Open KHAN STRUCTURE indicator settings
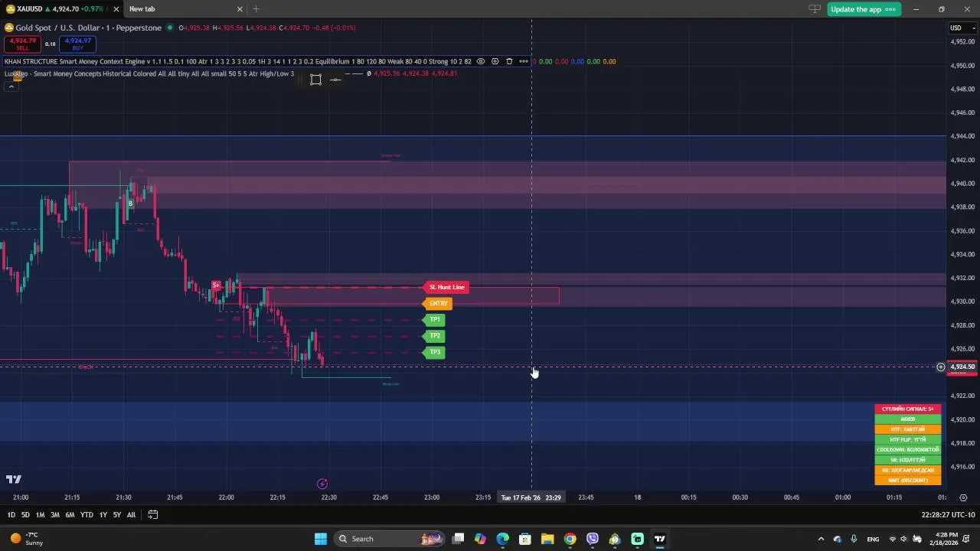This screenshot has height=551, width=980. tap(495, 61)
